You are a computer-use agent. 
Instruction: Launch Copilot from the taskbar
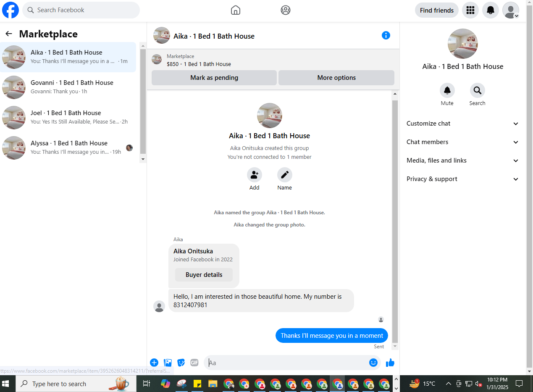click(x=165, y=384)
